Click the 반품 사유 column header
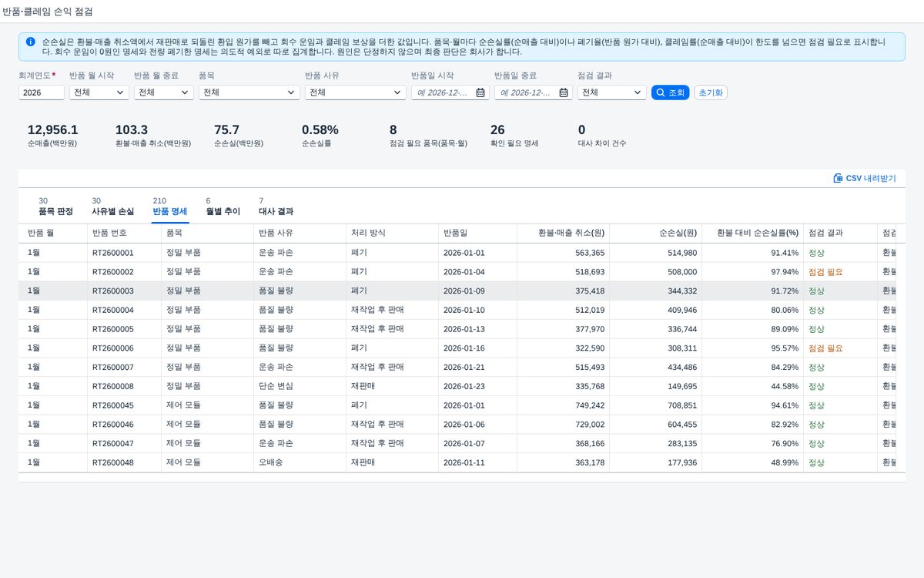This screenshot has width=924, height=578. click(300, 233)
